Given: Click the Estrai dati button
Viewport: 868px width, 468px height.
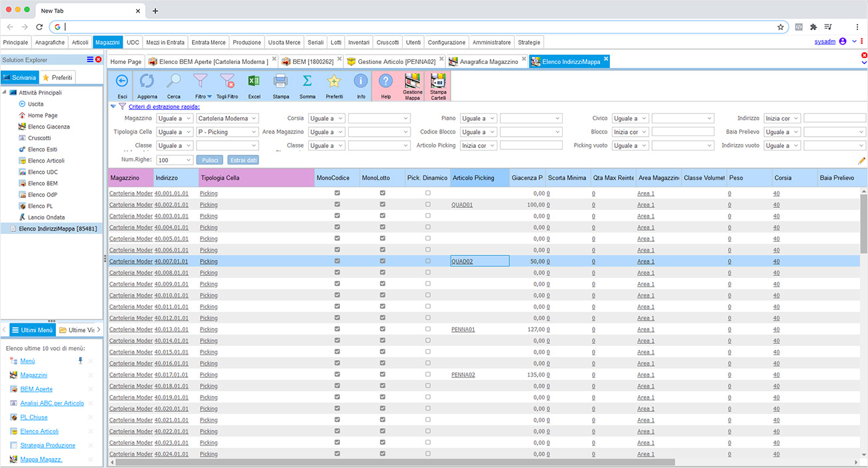Looking at the screenshot, I should pyautogui.click(x=243, y=160).
